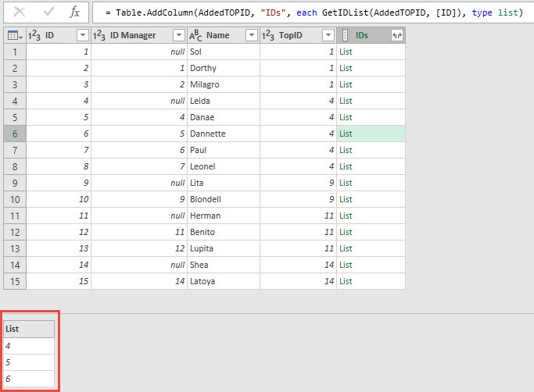The height and width of the screenshot is (392, 534).
Task: Open the List link in Leida's row
Action: pos(346,101)
